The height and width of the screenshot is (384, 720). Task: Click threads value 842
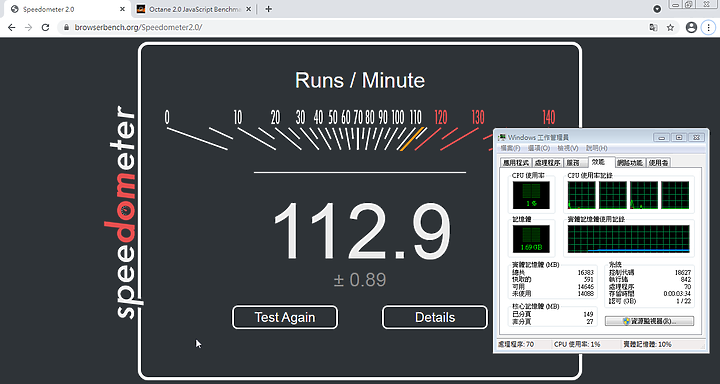(x=686, y=279)
